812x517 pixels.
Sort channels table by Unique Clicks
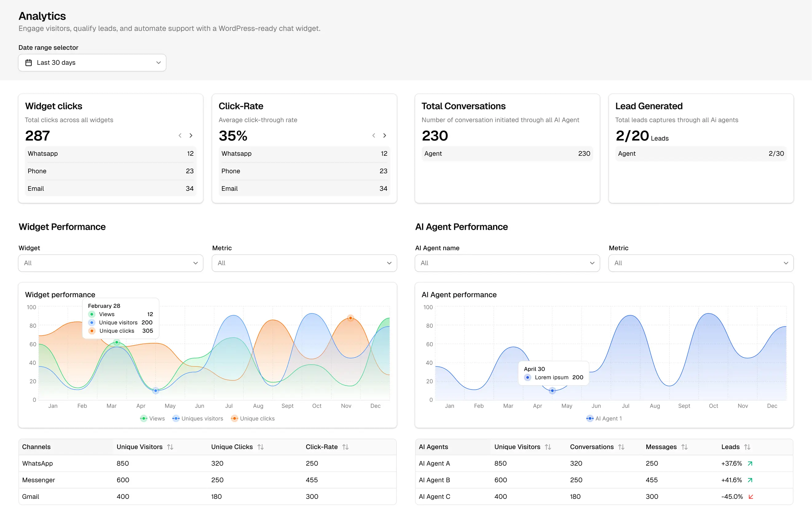tap(261, 447)
